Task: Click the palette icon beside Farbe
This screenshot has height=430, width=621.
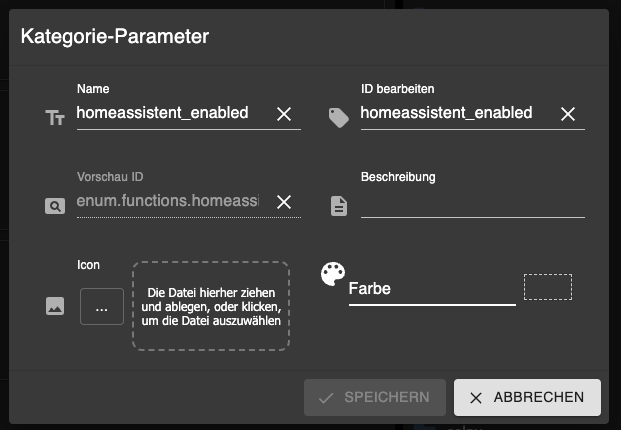Action: tap(332, 275)
